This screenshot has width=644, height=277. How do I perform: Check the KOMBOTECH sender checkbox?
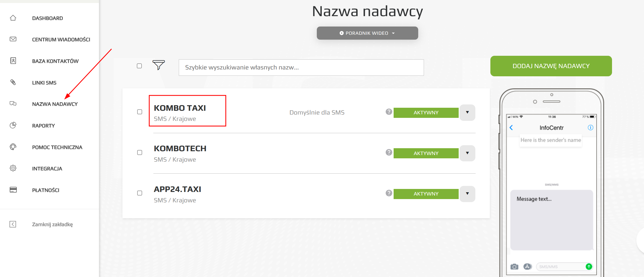[140, 153]
